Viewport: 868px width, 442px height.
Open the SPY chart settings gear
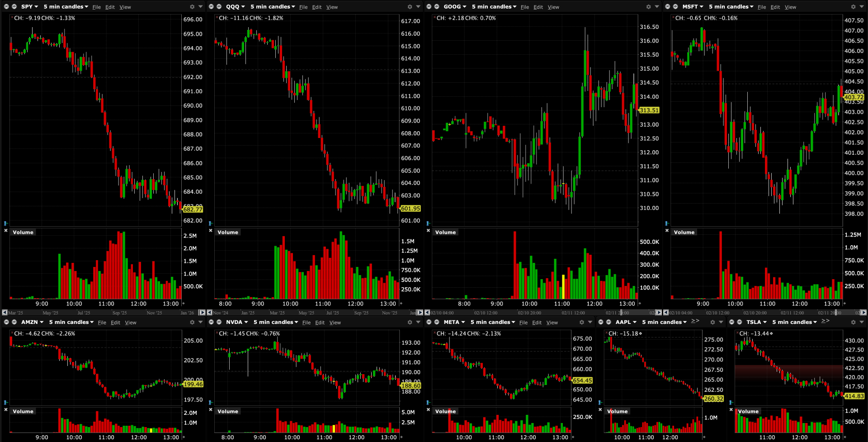pyautogui.click(x=192, y=7)
